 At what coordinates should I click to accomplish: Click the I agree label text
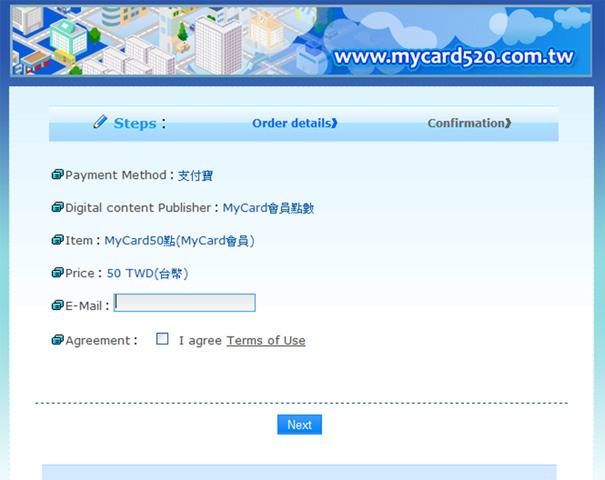pyautogui.click(x=200, y=341)
